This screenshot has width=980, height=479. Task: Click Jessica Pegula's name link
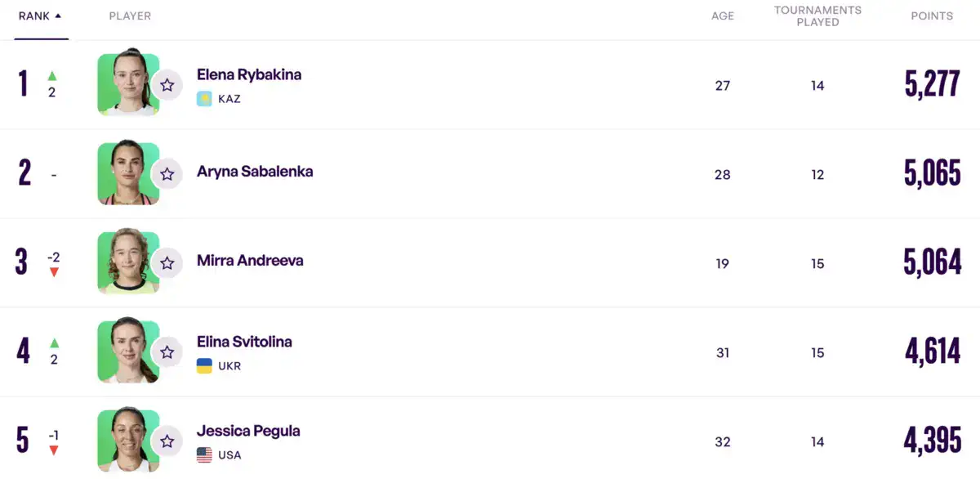click(x=248, y=431)
